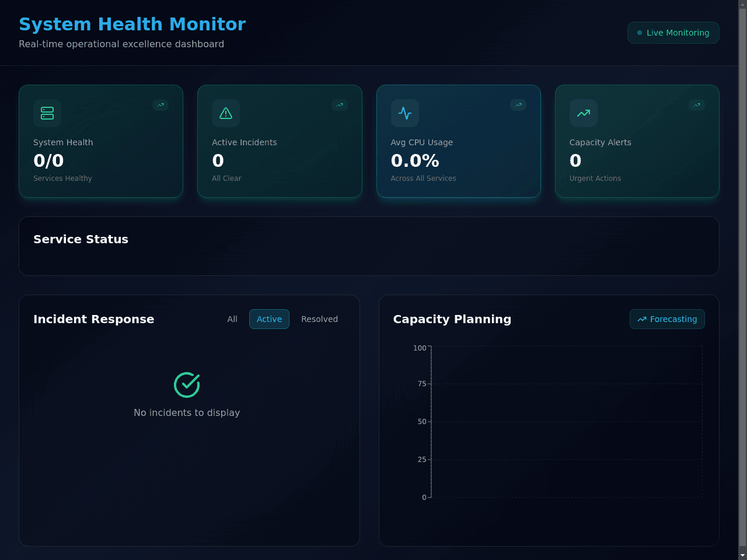Click the vertical scrollbar thumb
747x560 pixels.
click(742, 278)
